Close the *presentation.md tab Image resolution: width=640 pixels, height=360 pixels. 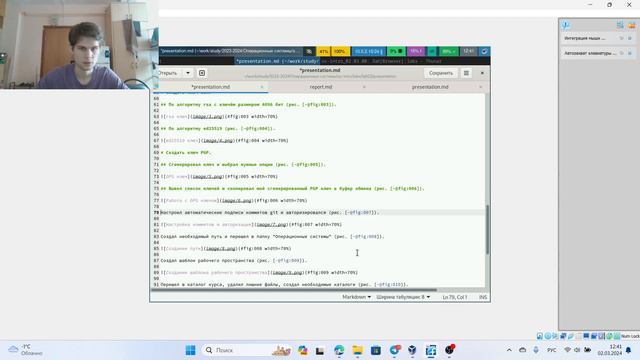(262, 87)
